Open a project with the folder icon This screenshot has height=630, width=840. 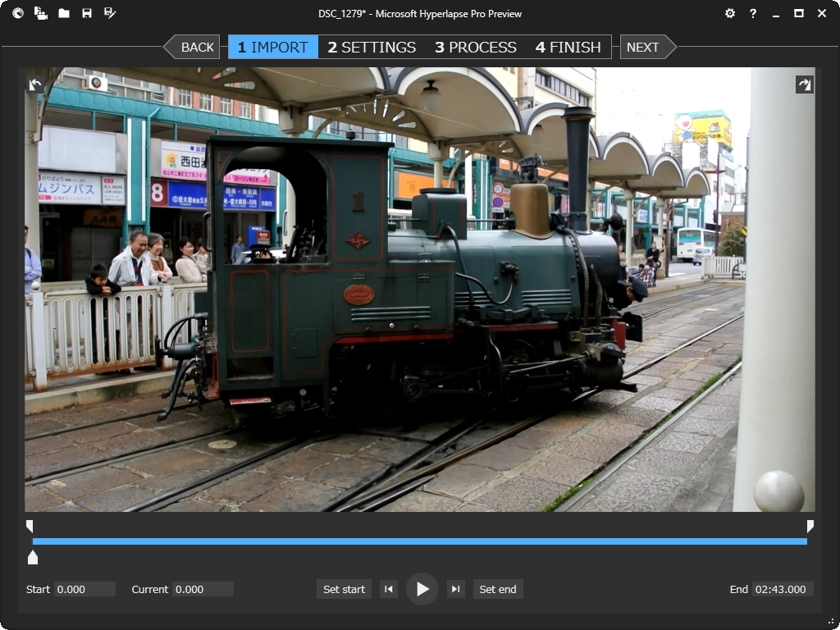coord(64,13)
